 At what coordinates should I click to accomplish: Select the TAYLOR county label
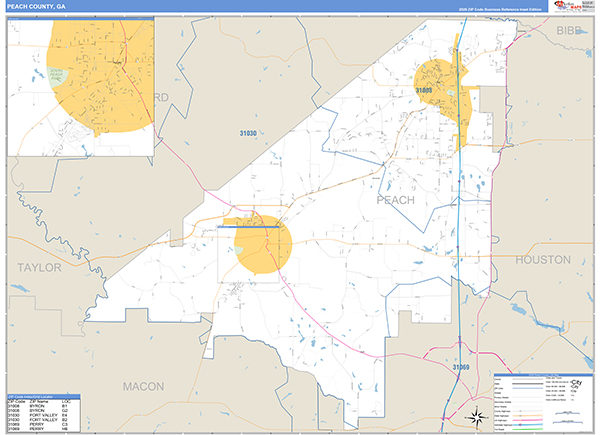point(39,267)
